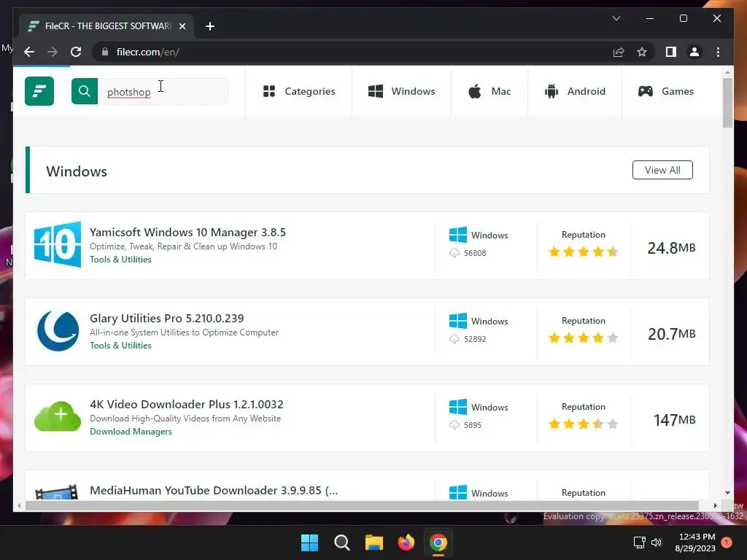
Task: Click the View All button
Action: click(x=662, y=170)
